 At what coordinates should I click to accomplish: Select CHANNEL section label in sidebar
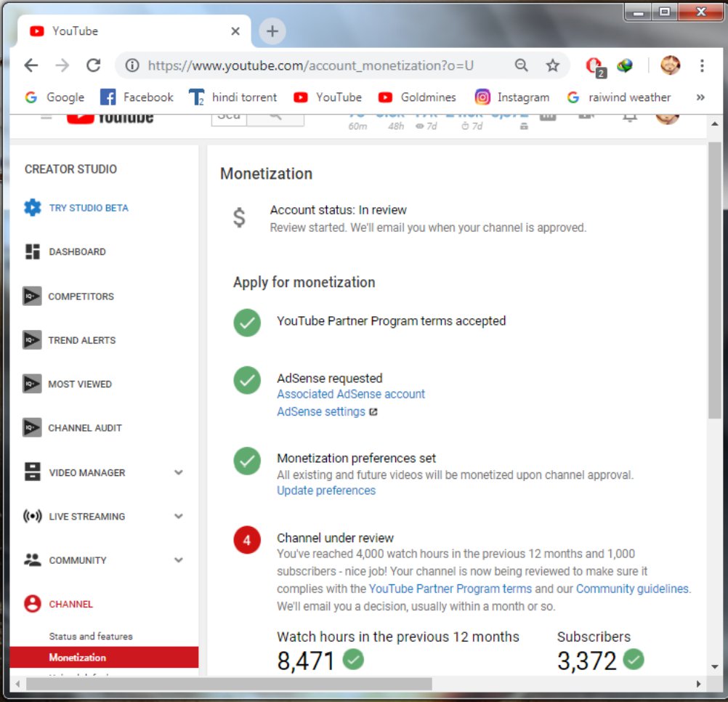coord(71,604)
